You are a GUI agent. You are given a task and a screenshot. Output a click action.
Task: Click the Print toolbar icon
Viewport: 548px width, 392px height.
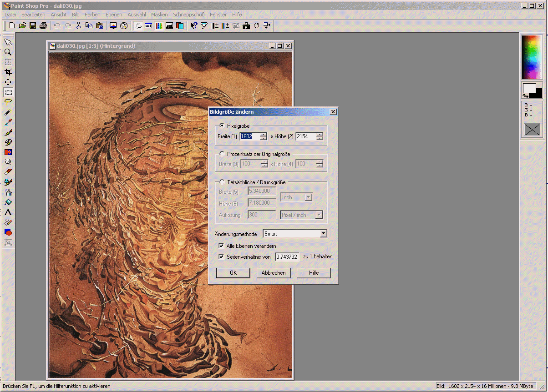pyautogui.click(x=43, y=25)
